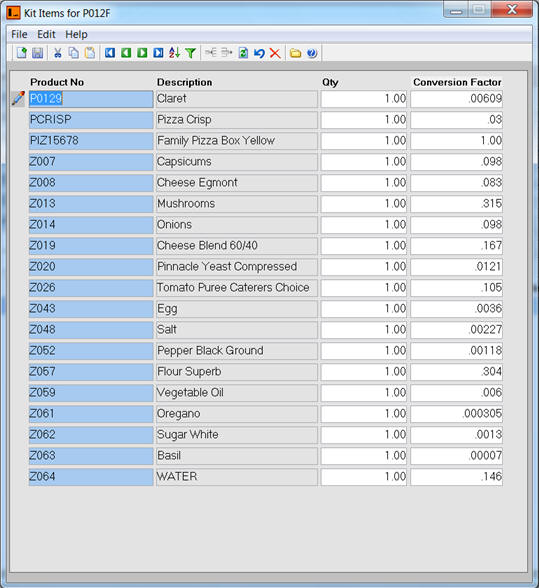Click the red X delete icon
Viewport: 539px width, 588px height.
click(x=275, y=53)
